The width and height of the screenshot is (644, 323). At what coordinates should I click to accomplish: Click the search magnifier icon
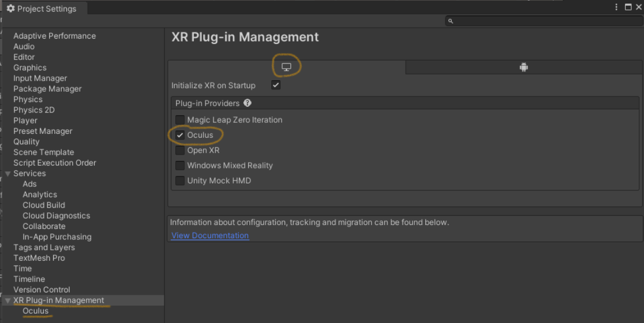pyautogui.click(x=451, y=21)
